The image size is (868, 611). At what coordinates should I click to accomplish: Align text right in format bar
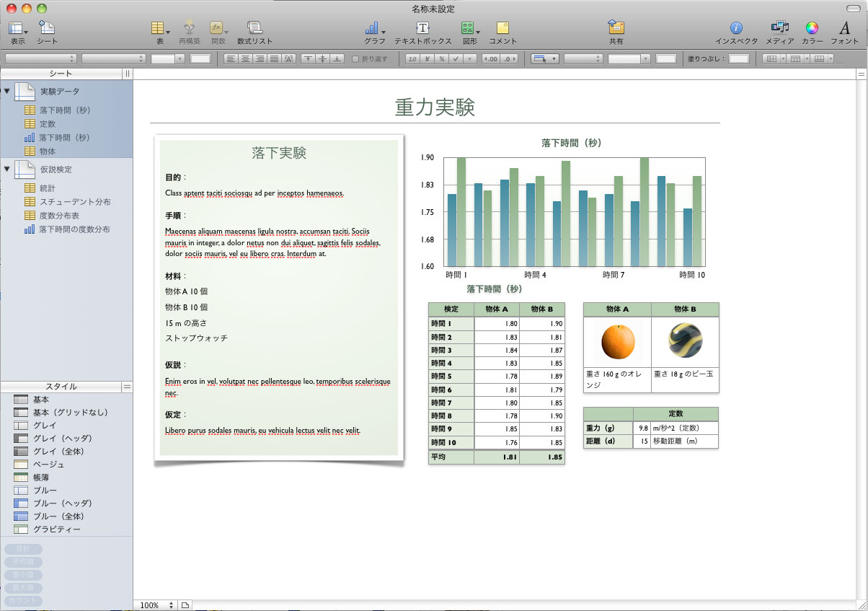(260, 58)
